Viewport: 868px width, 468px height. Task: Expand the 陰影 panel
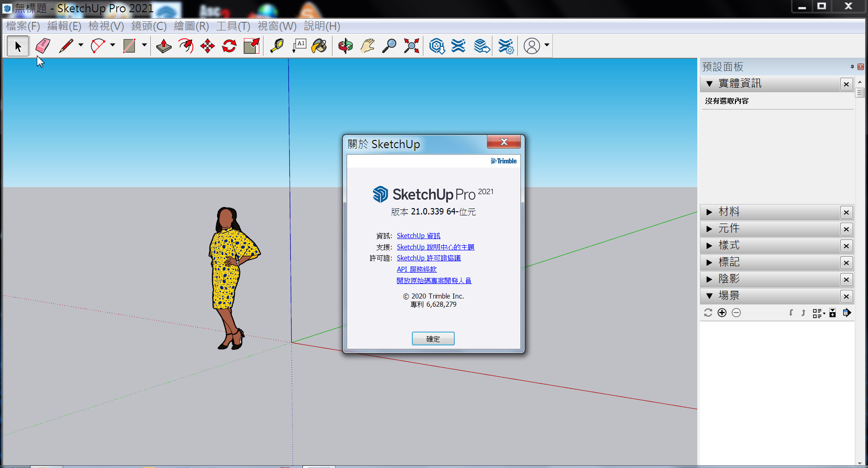click(x=709, y=279)
